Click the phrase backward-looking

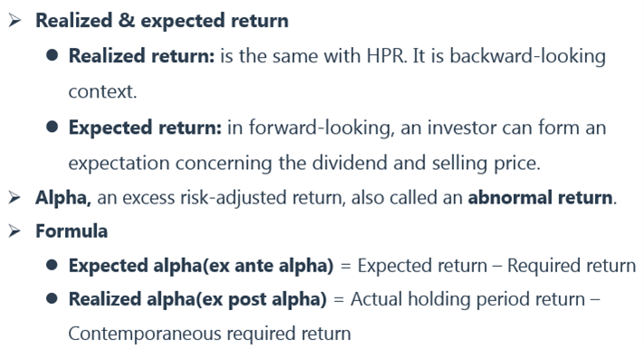(527, 57)
